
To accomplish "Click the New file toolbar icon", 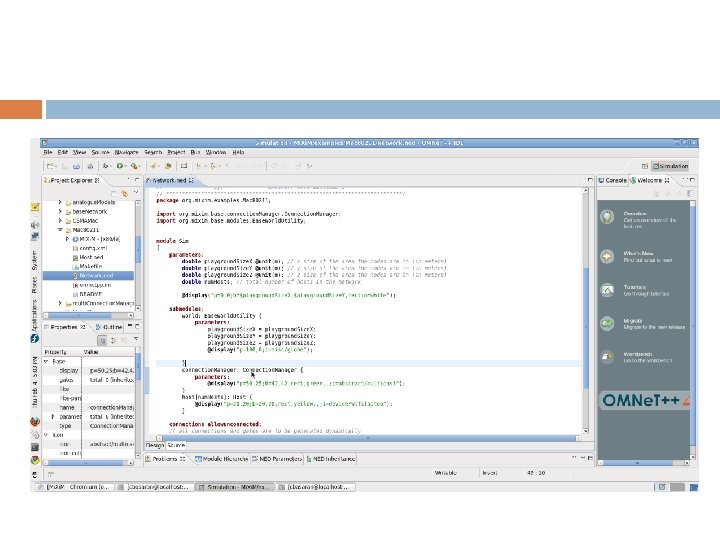I will point(50,165).
